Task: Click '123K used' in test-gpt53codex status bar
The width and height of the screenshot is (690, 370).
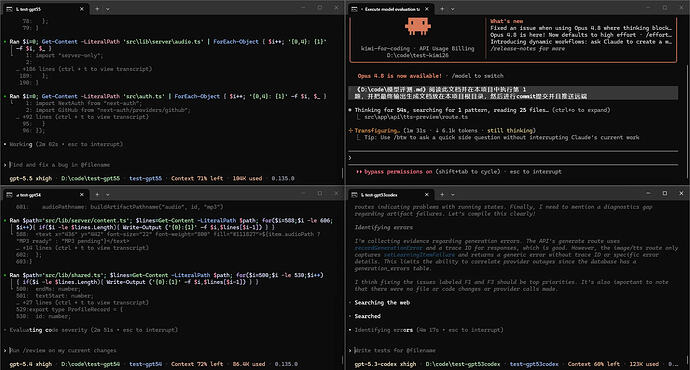Action: click(644, 364)
